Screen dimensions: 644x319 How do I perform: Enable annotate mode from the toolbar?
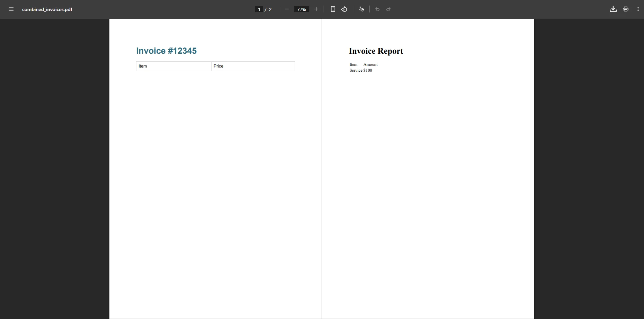pos(361,9)
